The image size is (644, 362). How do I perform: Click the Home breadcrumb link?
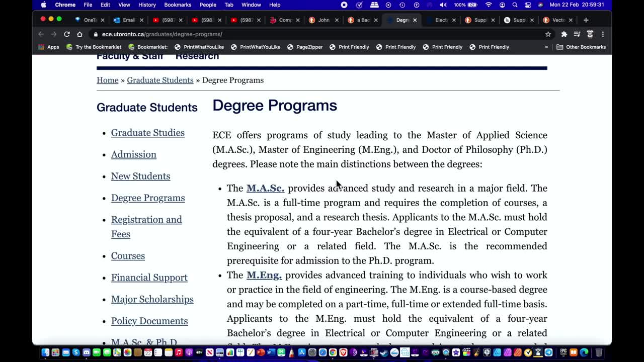pos(108,80)
